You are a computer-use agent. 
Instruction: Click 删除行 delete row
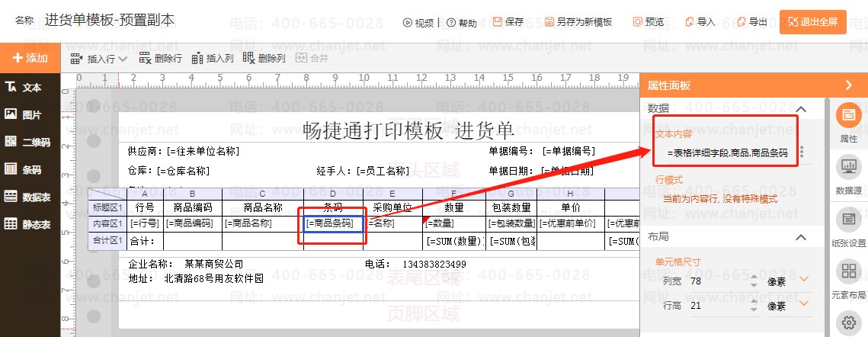pos(161,58)
